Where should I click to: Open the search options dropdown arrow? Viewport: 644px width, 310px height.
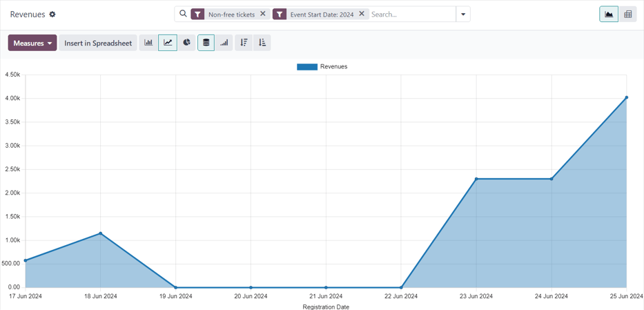point(463,14)
